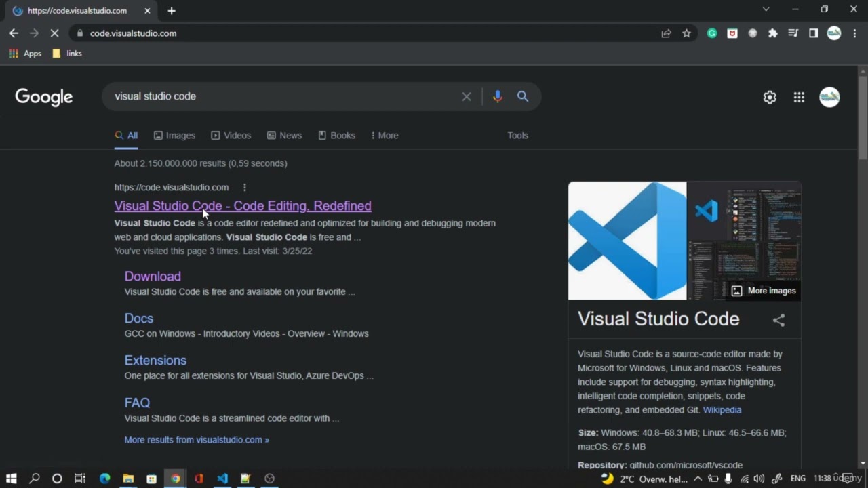Open the FAQ sitelink
This screenshot has width=868, height=488.
click(x=137, y=403)
